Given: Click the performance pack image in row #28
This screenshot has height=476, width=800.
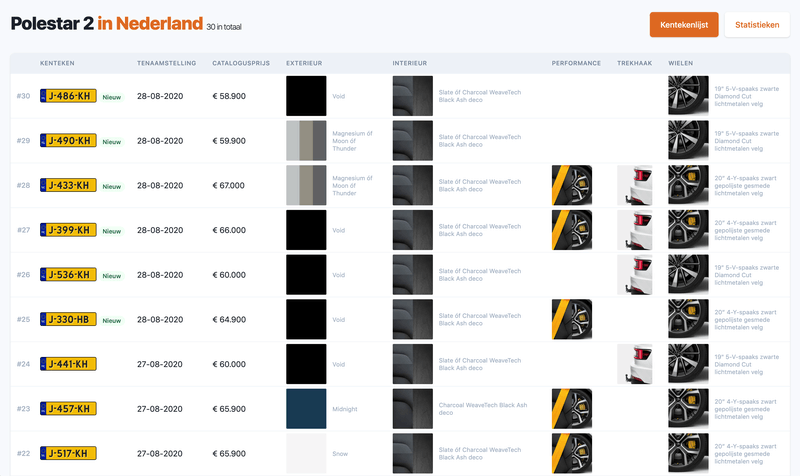Looking at the screenshot, I should pos(572,185).
